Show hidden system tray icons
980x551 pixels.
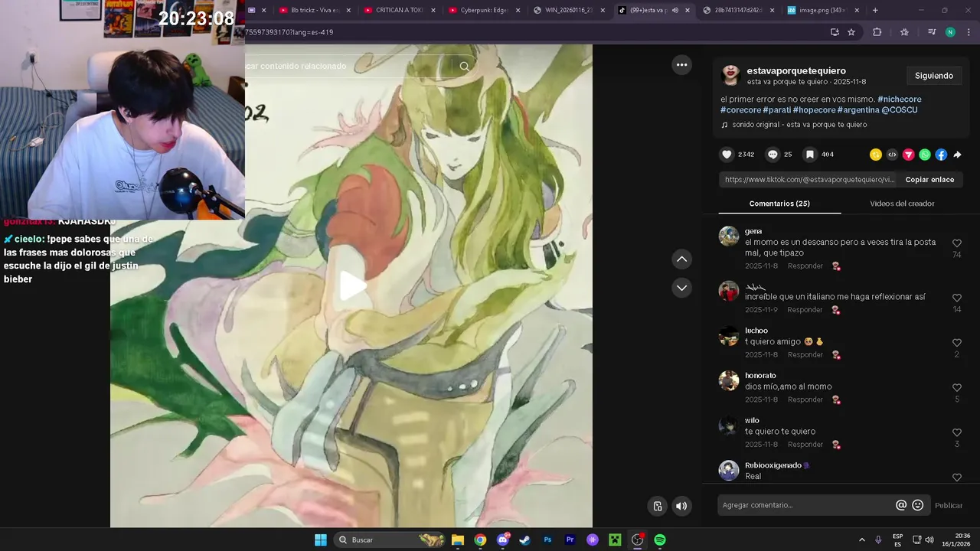pyautogui.click(x=861, y=540)
